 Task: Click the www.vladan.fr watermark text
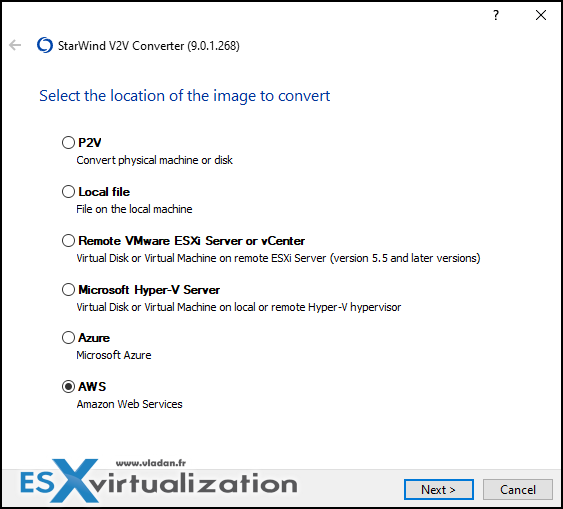151,463
